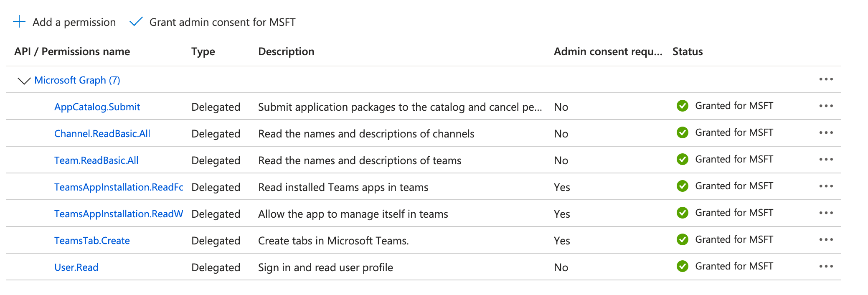Collapse the Microsoft Graph permissions group
Viewport: 868px width, 295px height.
(x=24, y=80)
